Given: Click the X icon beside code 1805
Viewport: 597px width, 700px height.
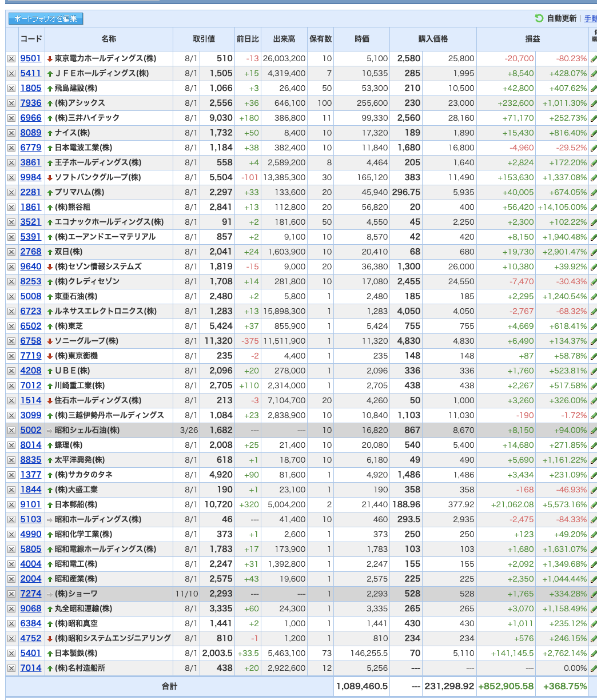Looking at the screenshot, I should [11, 88].
